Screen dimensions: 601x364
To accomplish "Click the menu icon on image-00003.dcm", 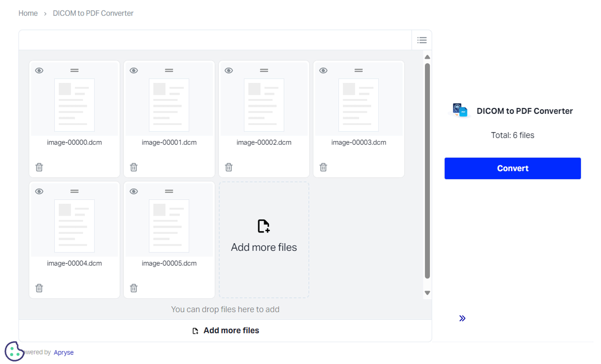I will (x=358, y=70).
